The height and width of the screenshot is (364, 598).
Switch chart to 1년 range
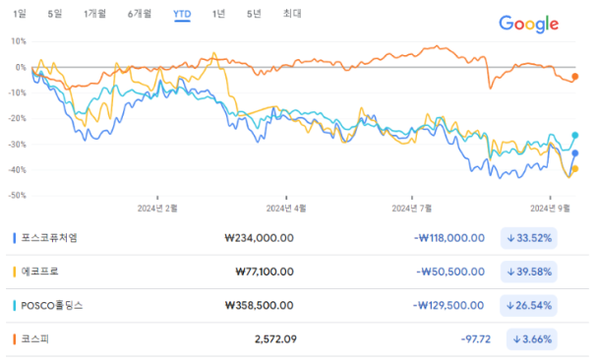tap(219, 14)
